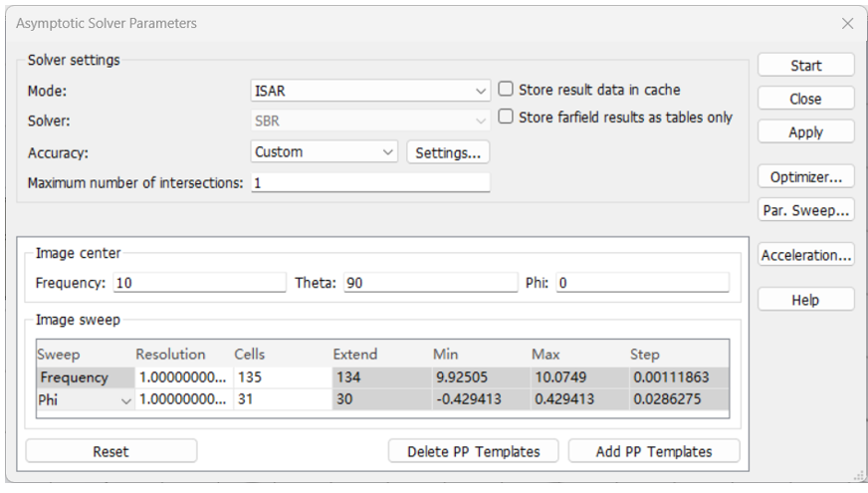Click the Theta input field

(427, 283)
